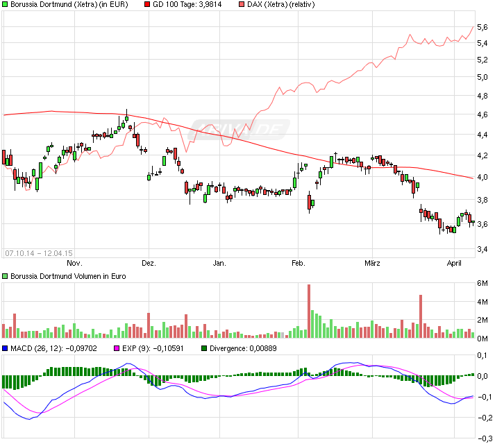The image size is (504, 444).
Task: Click the 'Jan.' month label
Action: click(219, 263)
